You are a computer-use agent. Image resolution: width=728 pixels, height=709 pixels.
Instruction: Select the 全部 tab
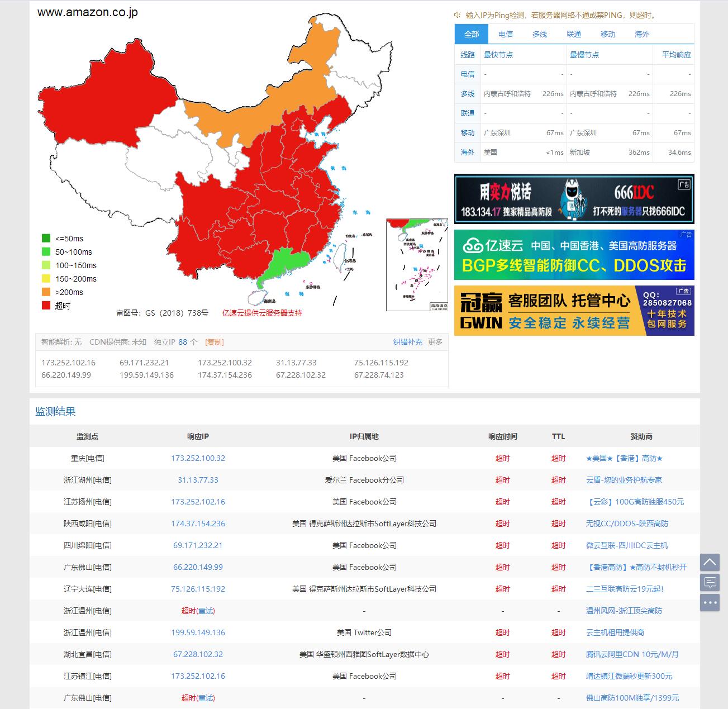pyautogui.click(x=472, y=34)
